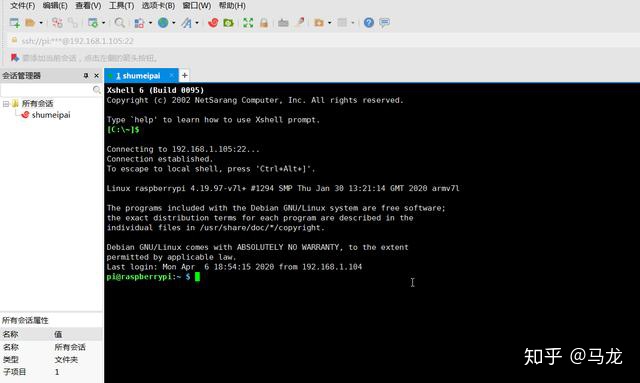Click the red Disconnect icon
This screenshot has height=383, width=640.
57,23
